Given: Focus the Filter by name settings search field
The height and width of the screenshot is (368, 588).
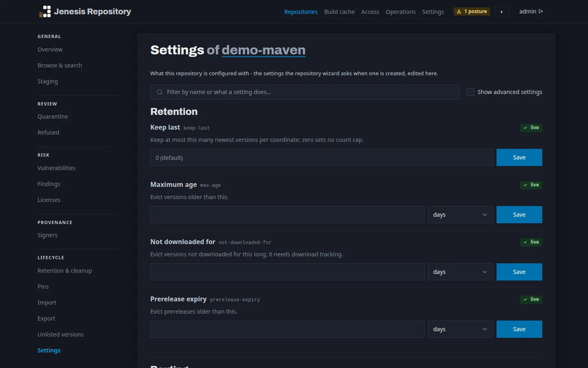Looking at the screenshot, I should (x=305, y=92).
